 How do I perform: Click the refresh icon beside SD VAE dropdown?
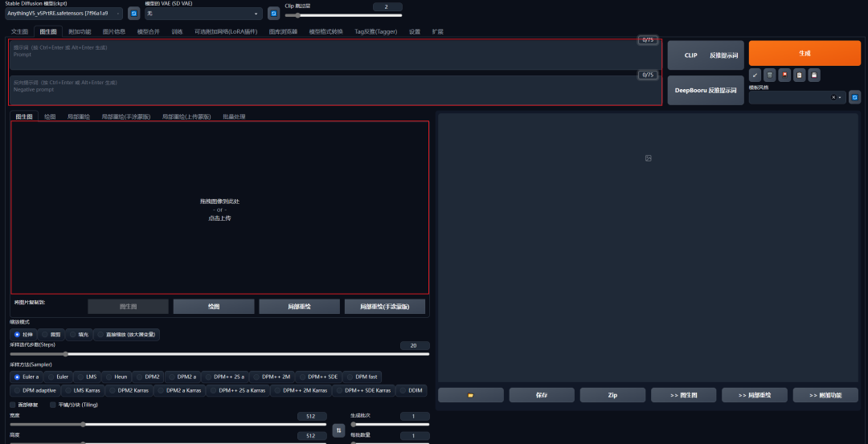tap(273, 14)
